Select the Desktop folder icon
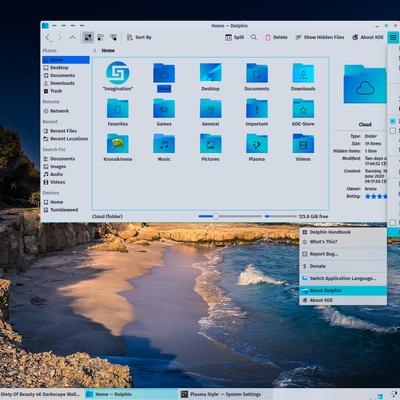Screen dimensions: 400x400 tap(210, 73)
